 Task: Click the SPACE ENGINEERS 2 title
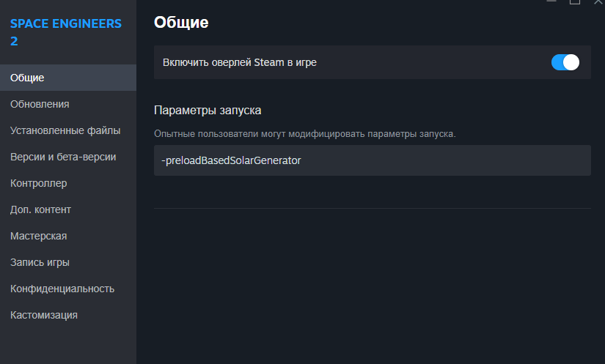coord(65,32)
